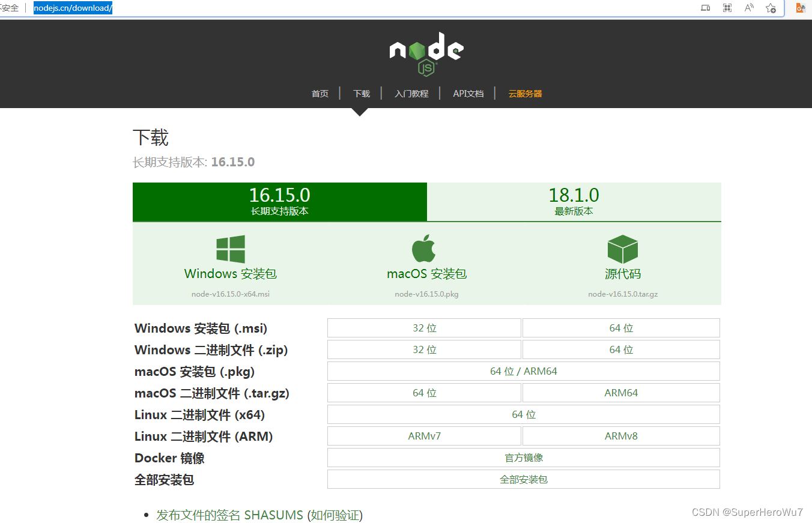Image resolution: width=812 pixels, height=523 pixels.
Task: Click the Windows 安装包 (.msi) row label
Action: pos(201,328)
